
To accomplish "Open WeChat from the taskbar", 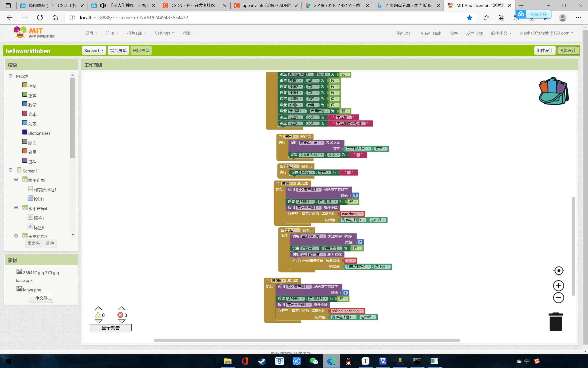I will click(x=314, y=361).
